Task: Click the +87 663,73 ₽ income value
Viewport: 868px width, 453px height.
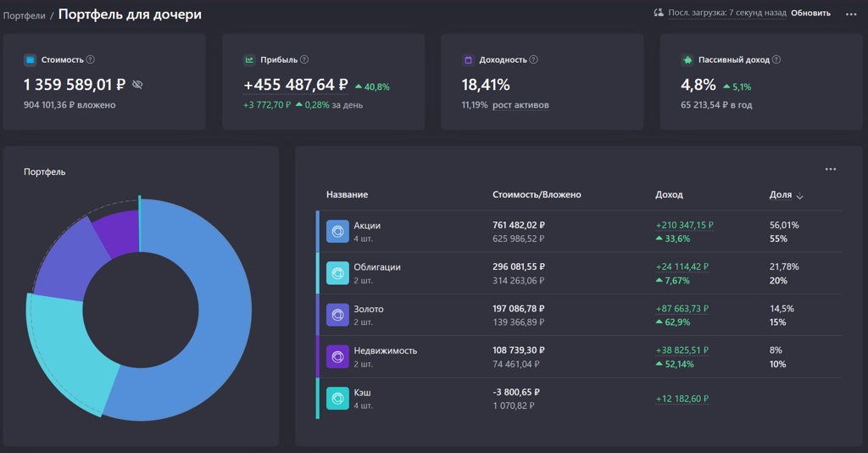Action: pyautogui.click(x=682, y=309)
